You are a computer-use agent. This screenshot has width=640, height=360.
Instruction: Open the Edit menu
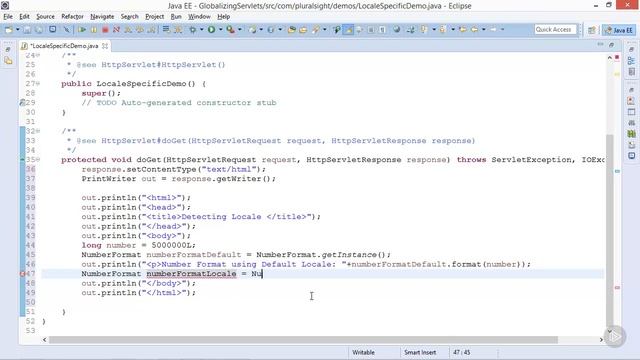click(x=24, y=16)
